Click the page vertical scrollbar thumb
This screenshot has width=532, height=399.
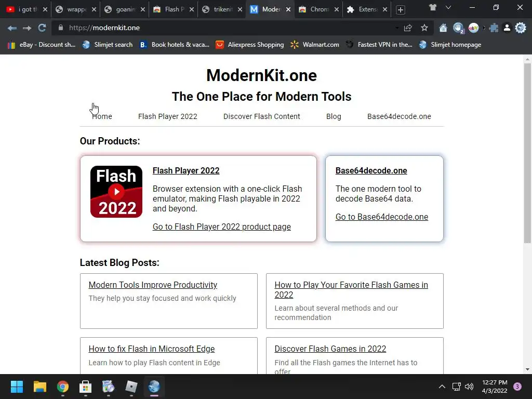pyautogui.click(x=527, y=153)
